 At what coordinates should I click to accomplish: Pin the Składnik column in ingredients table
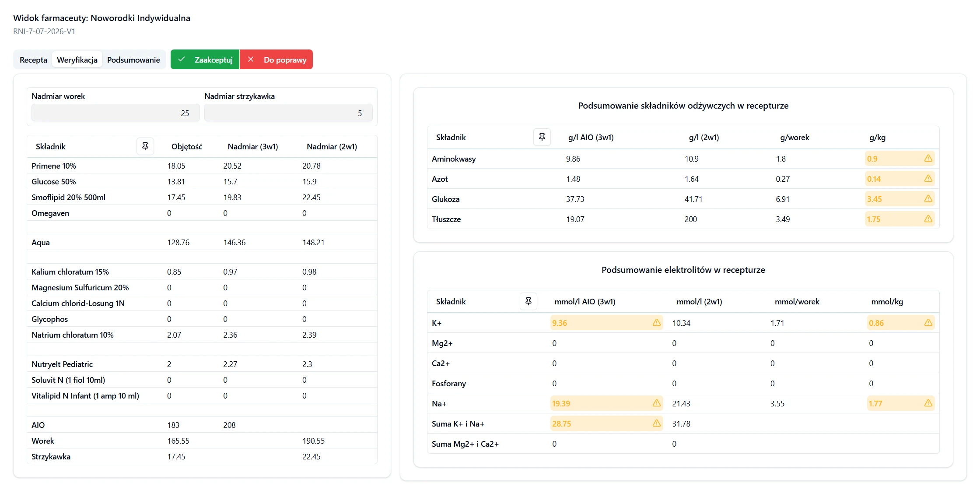145,146
